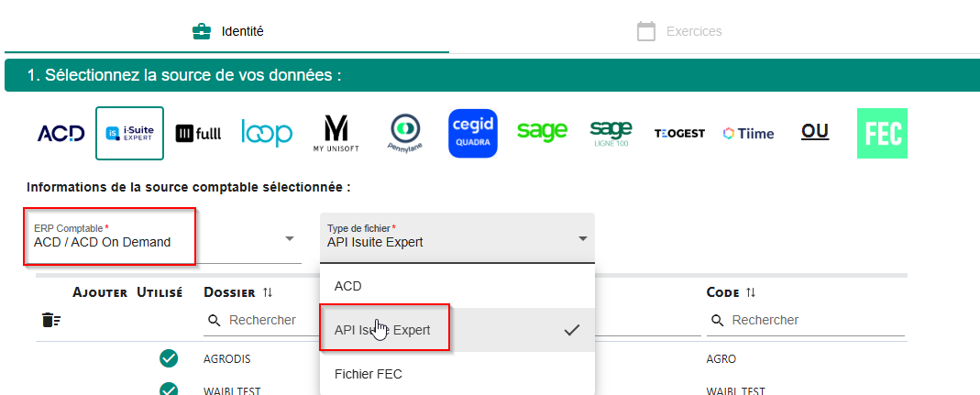Pick the Tiime source logo
Viewport: 980px width, 395px height.
748,133
